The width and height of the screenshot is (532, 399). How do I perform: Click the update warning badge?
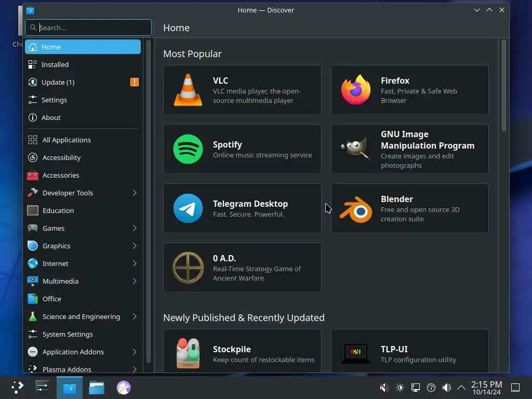[135, 82]
